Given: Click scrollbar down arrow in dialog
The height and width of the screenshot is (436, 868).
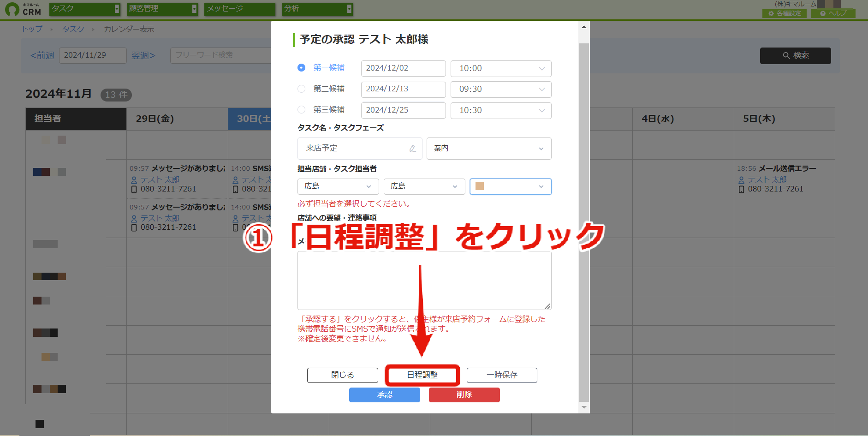Looking at the screenshot, I should click(584, 407).
